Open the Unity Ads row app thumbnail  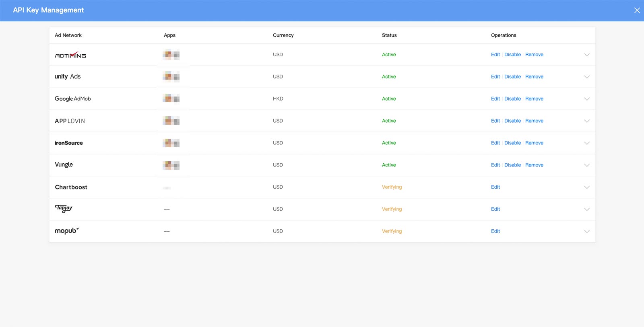pyautogui.click(x=171, y=76)
